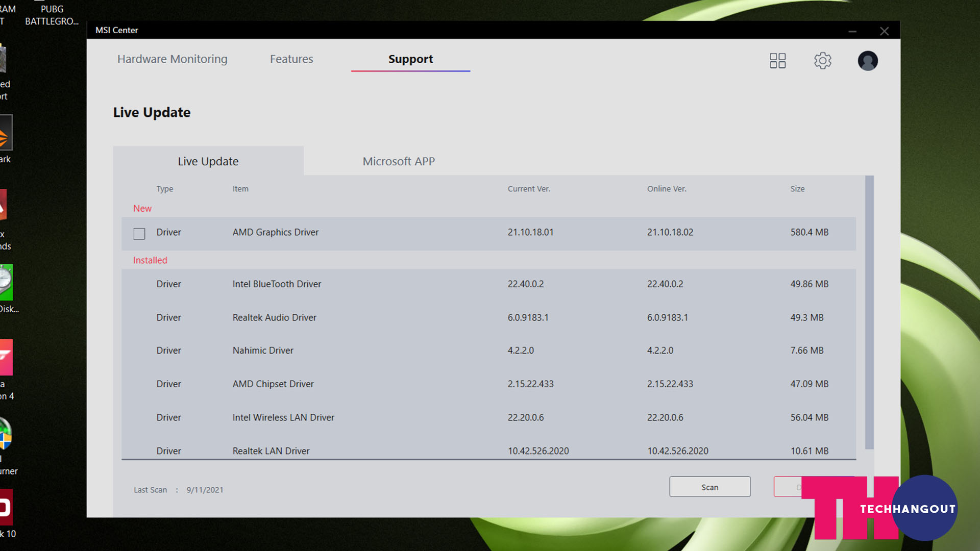Click Realtek LAN version 10.42.526.2020 online

(678, 451)
